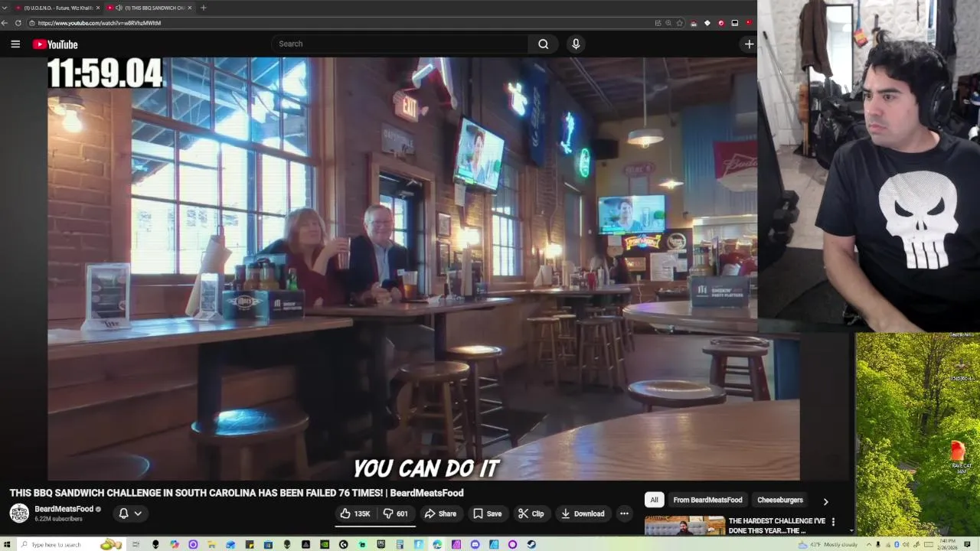Open File Explorer from the taskbar
This screenshot has height=551, width=980.
211,544
